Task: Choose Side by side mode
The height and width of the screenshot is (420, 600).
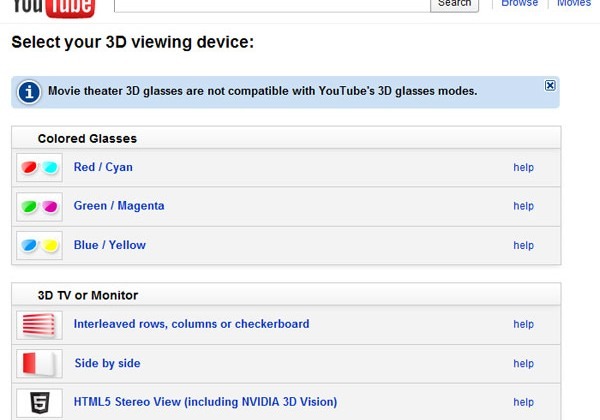Action: 107,363
